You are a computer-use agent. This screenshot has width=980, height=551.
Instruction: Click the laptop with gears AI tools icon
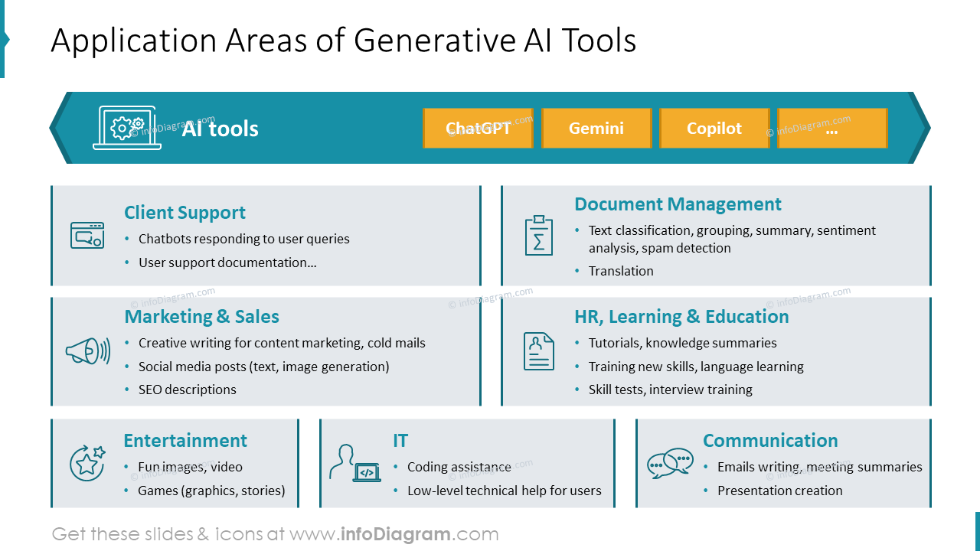tap(127, 128)
